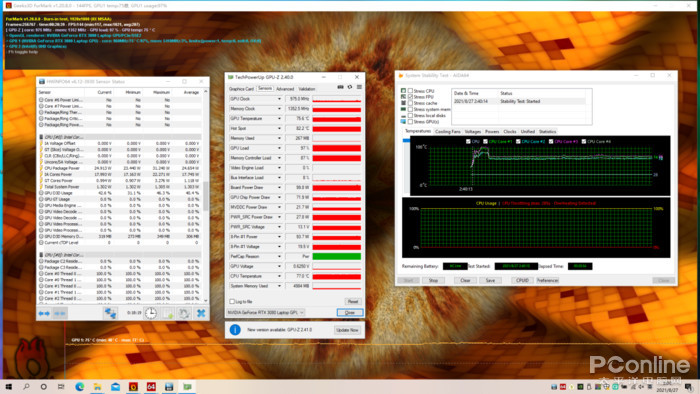Click the GPU-Z refresh icon
The image size is (700, 394).
(x=350, y=87)
